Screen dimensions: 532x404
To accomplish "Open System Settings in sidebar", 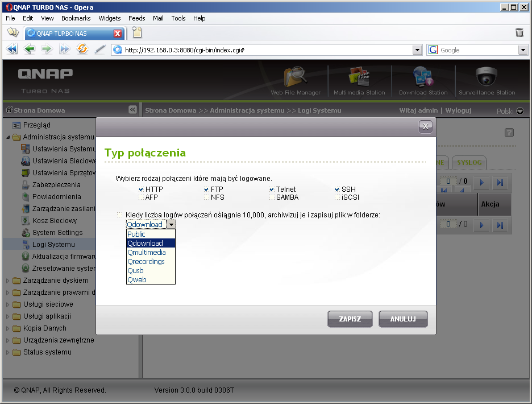I will pos(57,232).
